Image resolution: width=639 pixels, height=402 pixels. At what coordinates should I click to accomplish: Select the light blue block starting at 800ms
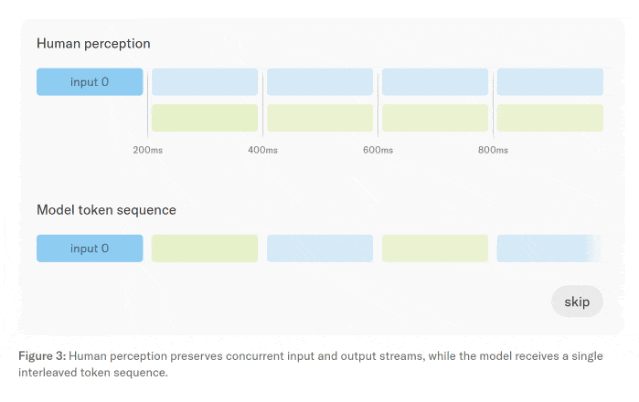550,82
